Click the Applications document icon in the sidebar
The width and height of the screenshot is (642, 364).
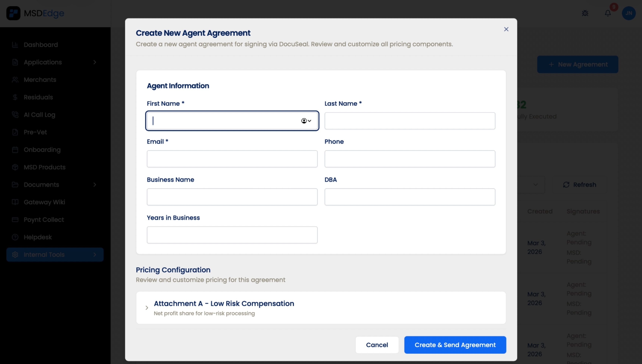click(15, 62)
